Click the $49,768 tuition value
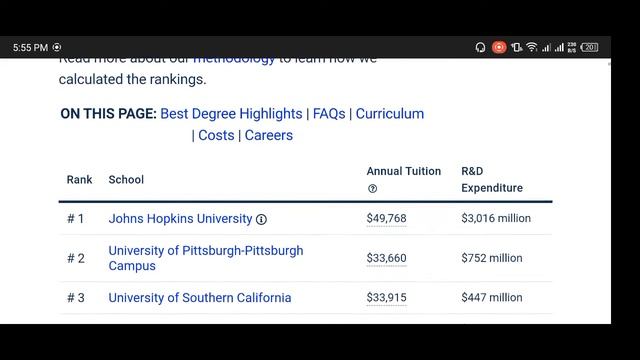Viewport: 640px width, 360px height. 386,218
